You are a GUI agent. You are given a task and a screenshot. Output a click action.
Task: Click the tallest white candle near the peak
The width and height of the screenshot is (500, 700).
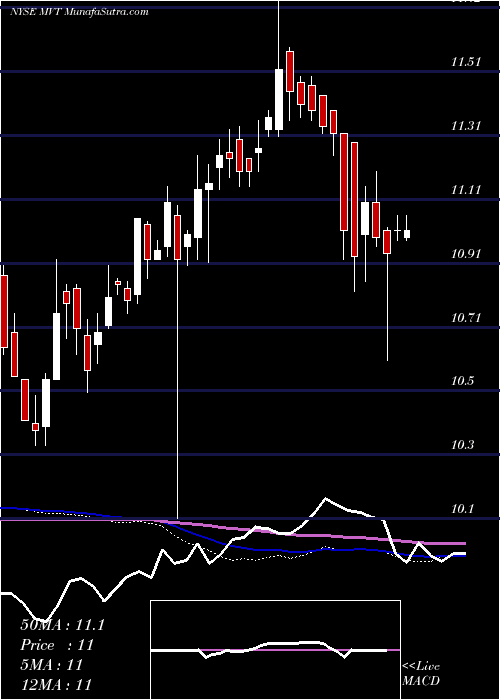(x=279, y=100)
